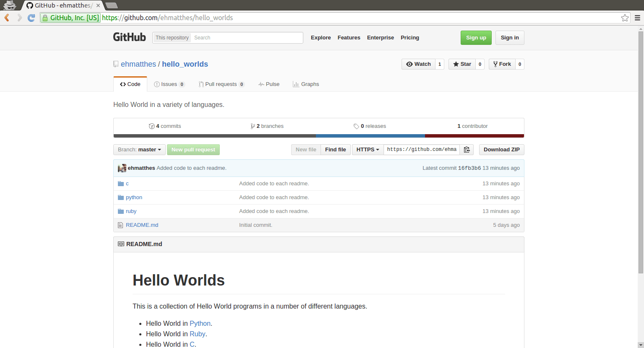Click the file icon next to README.md row
Image resolution: width=644 pixels, height=348 pixels.
[120, 225]
